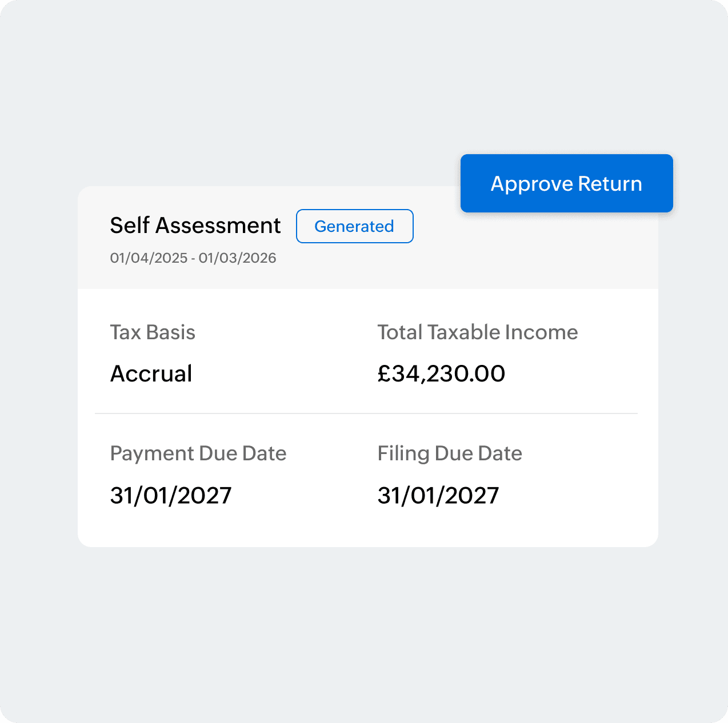
Task: Click the divider line between card rows
Action: [x=366, y=413]
